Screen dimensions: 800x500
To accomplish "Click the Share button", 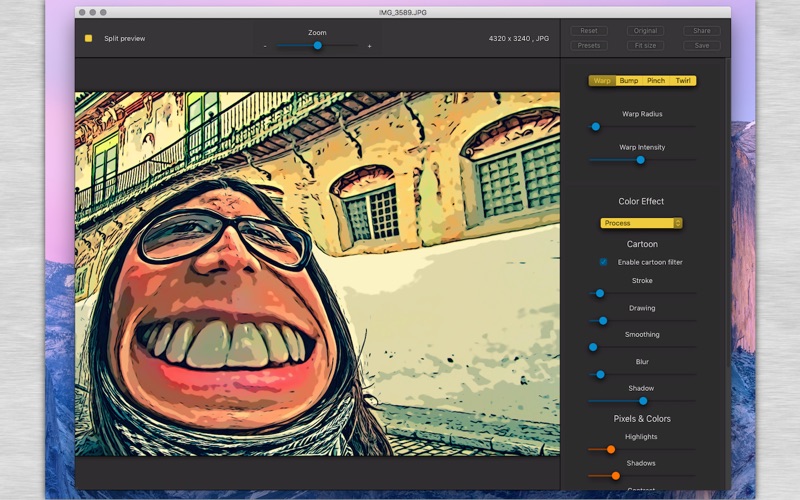I will click(x=702, y=31).
